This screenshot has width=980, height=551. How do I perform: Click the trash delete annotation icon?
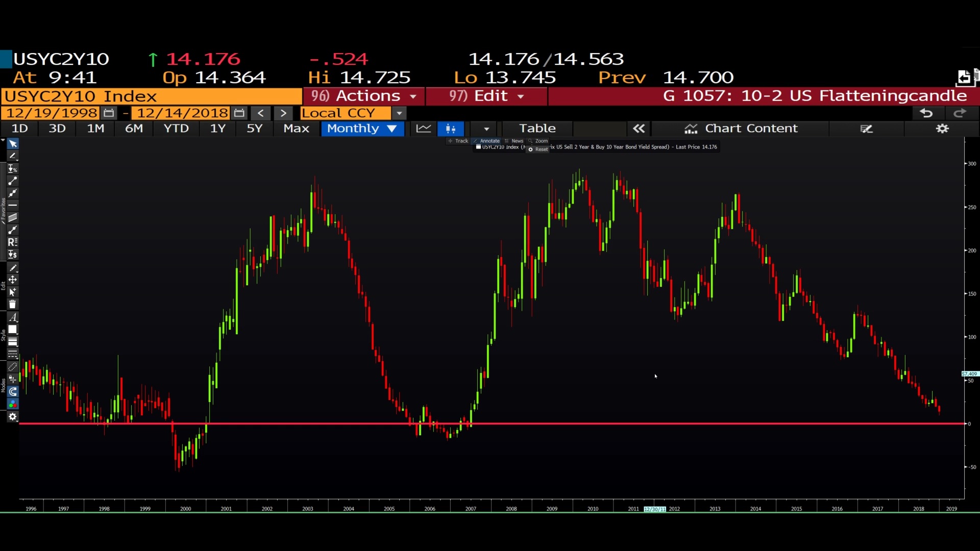click(13, 305)
